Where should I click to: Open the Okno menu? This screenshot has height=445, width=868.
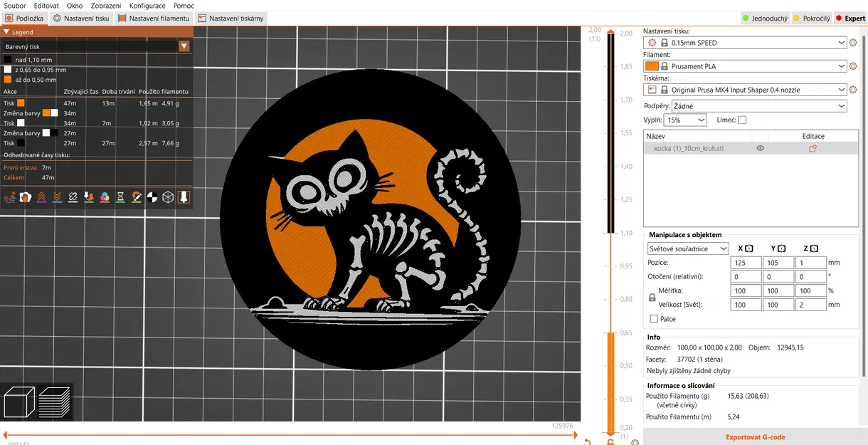click(75, 6)
